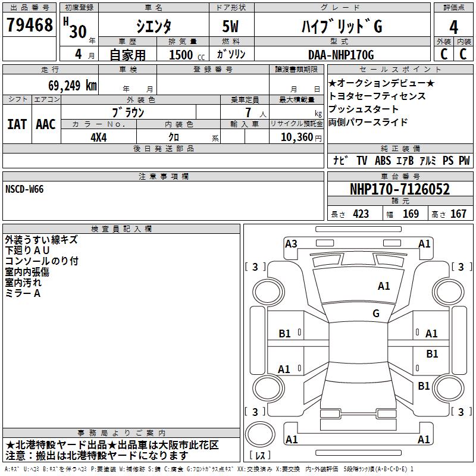Click mileage 69,249 km
The width and height of the screenshot is (476, 476).
point(73,85)
